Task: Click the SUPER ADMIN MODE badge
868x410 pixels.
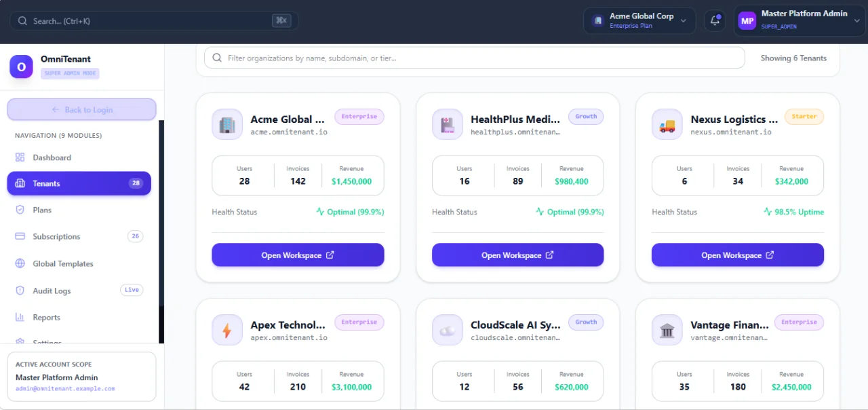Action: pyautogui.click(x=70, y=73)
